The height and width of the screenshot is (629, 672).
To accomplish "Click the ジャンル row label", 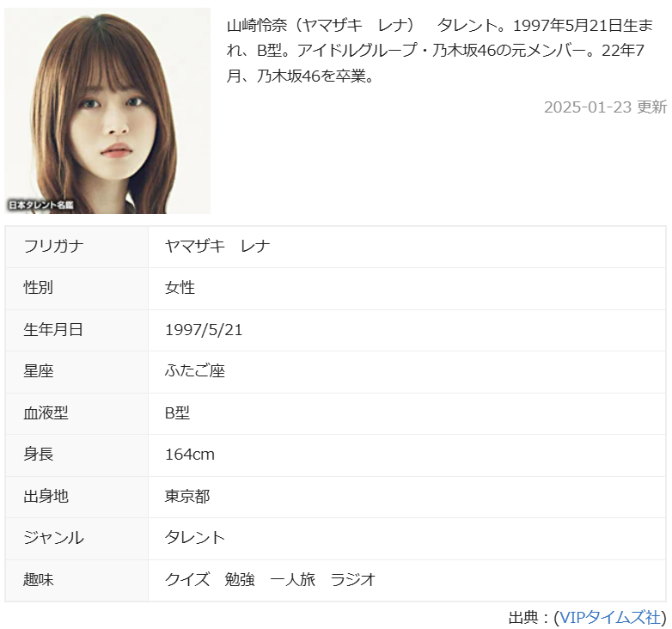I will (53, 538).
